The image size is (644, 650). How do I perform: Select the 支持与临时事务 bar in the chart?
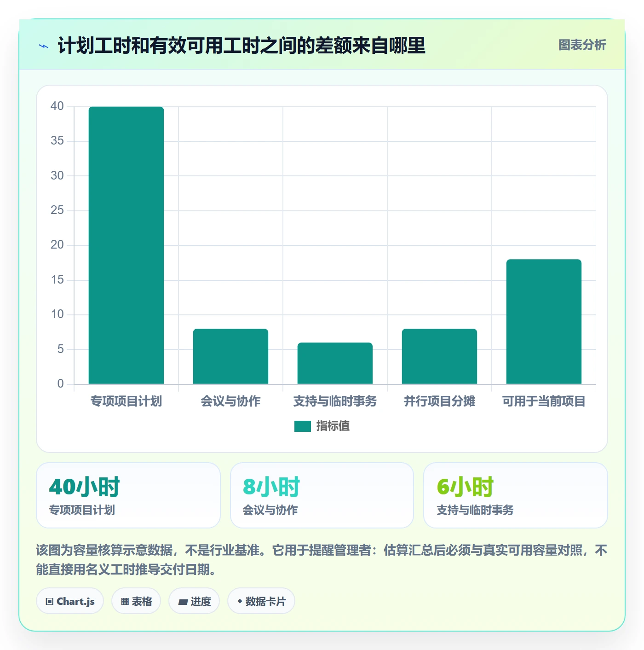click(335, 363)
